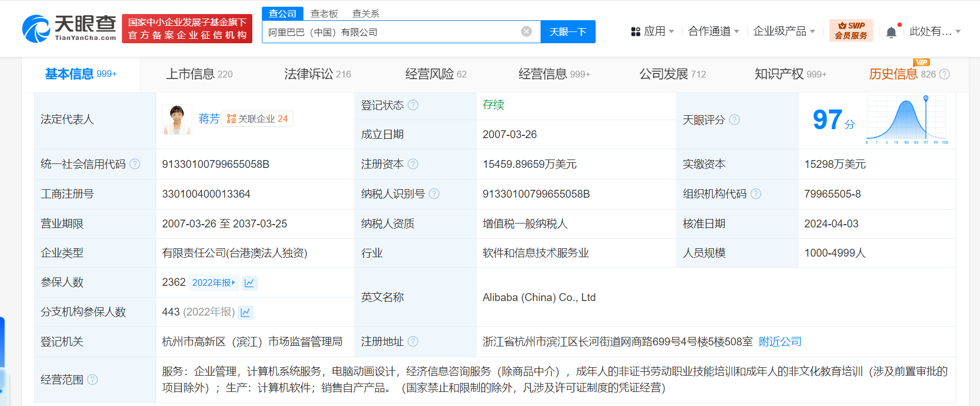Select the 经营信息 tab
This screenshot has height=406, width=980.
point(554,74)
